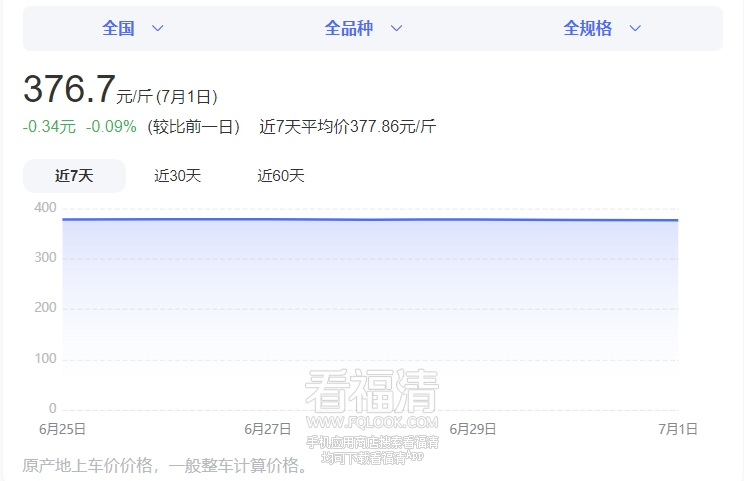Select the 近7天 tab
Viewport: 744px width, 481px height.
[x=74, y=176]
